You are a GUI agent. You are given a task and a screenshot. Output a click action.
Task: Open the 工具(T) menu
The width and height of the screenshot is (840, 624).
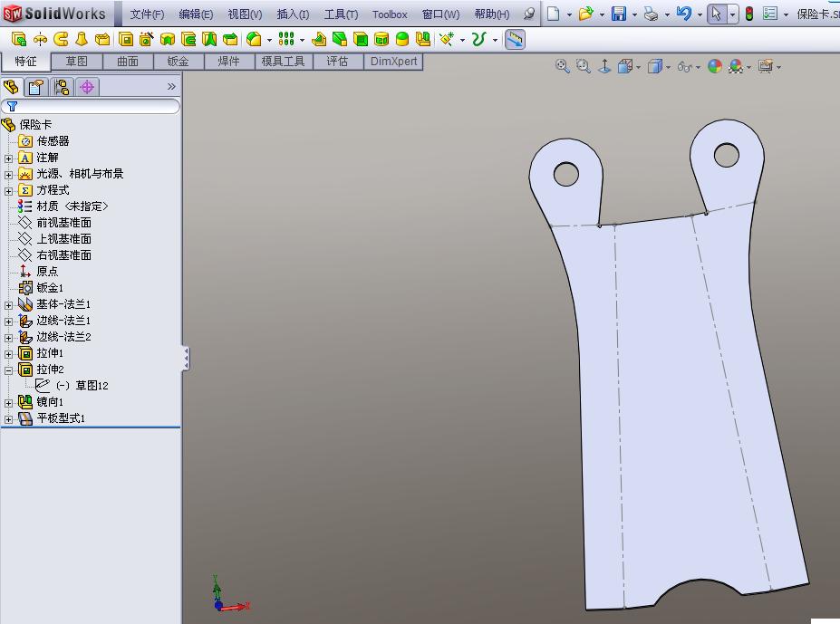[x=341, y=14]
